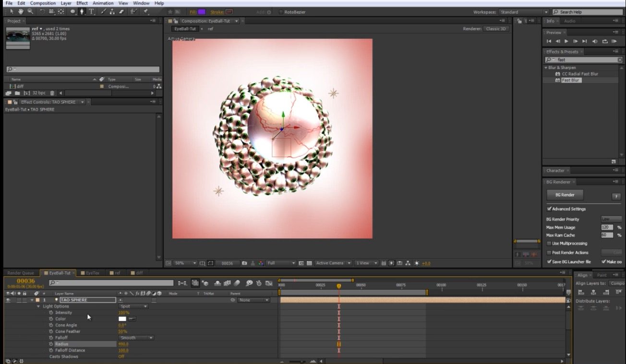
Task: Toggle region of interest icon in viewer
Action: (301, 263)
